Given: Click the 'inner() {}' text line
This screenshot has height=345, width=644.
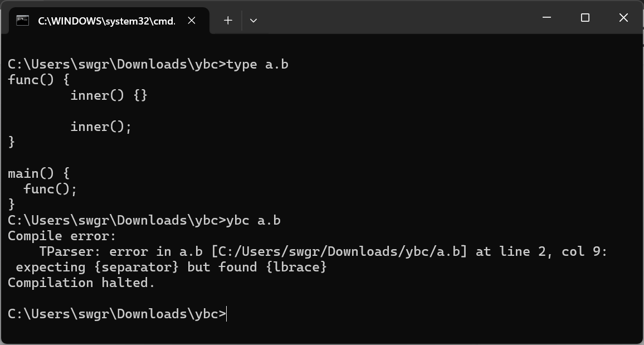Looking at the screenshot, I should (109, 96).
